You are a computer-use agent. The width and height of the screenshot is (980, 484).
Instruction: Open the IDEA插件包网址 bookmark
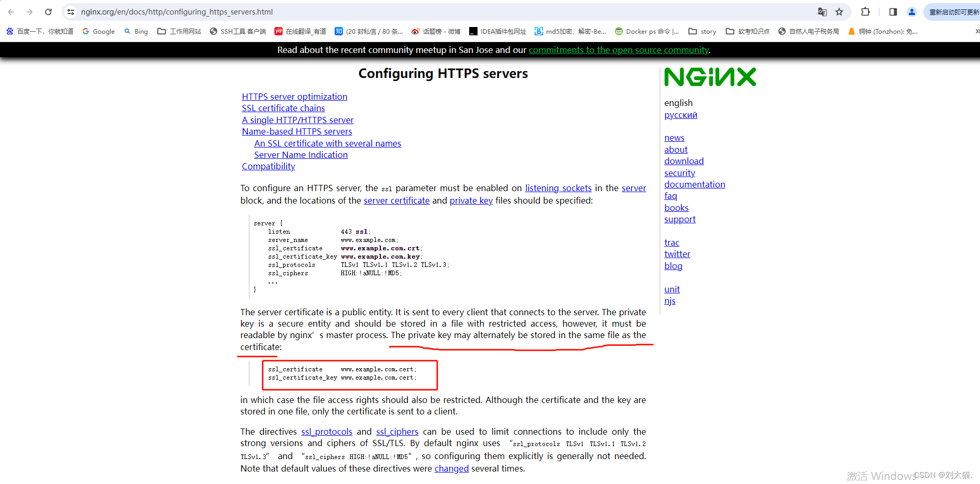coord(498,32)
